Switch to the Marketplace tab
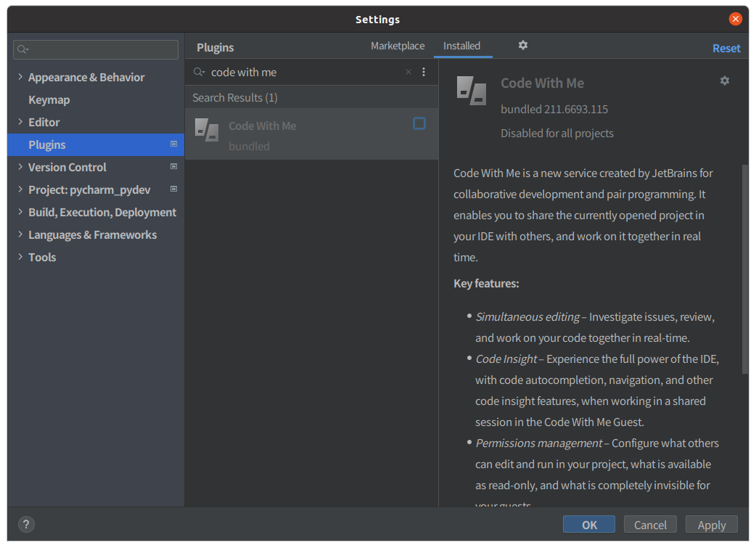The width and height of the screenshot is (756, 548). tap(398, 46)
